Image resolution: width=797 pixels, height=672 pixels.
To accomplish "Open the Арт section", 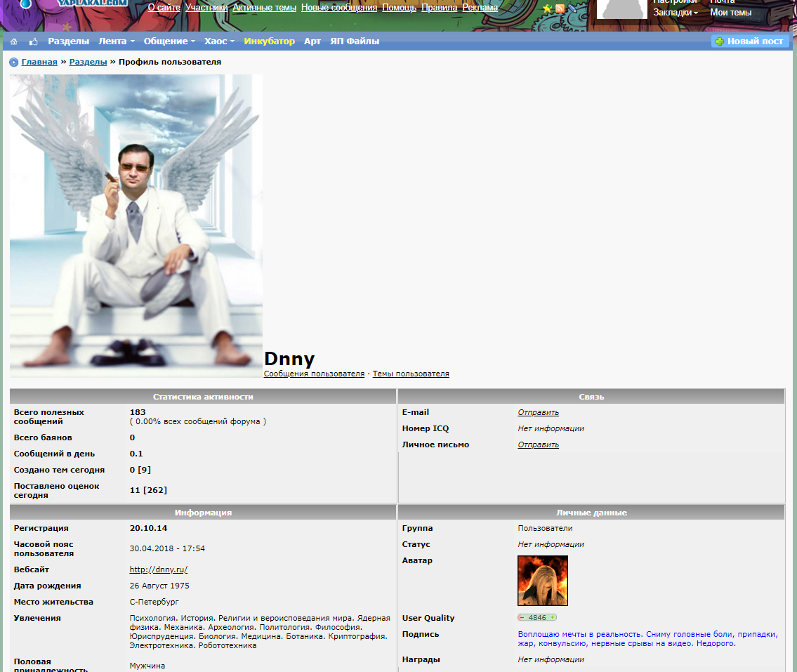I will coord(312,41).
